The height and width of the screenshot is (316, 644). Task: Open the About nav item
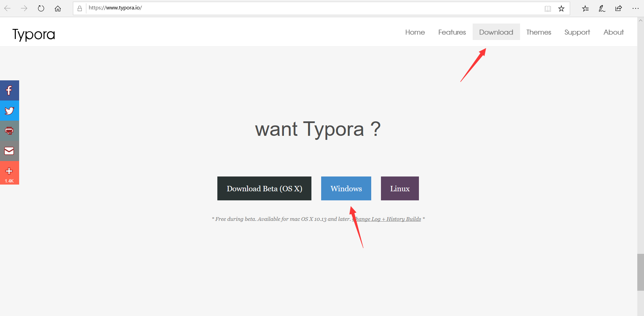[613, 32]
